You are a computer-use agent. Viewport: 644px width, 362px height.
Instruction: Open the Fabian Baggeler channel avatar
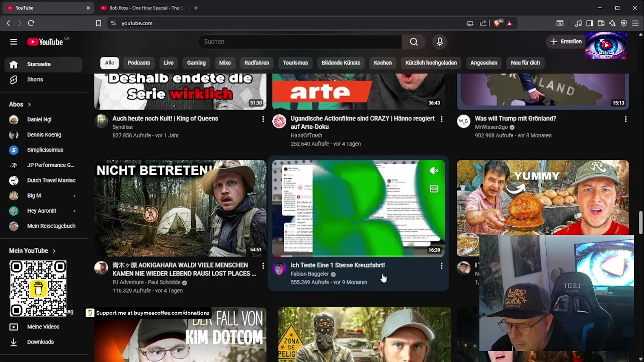279,268
